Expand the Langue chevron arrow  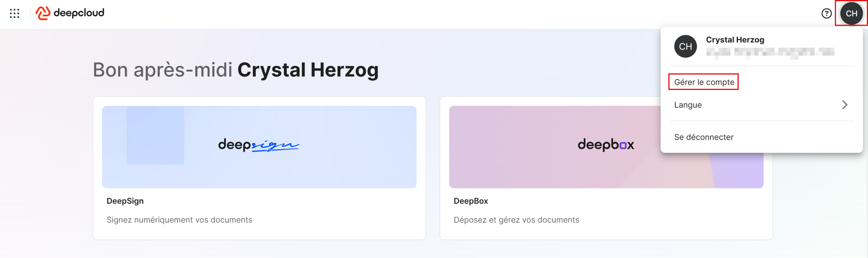(845, 105)
